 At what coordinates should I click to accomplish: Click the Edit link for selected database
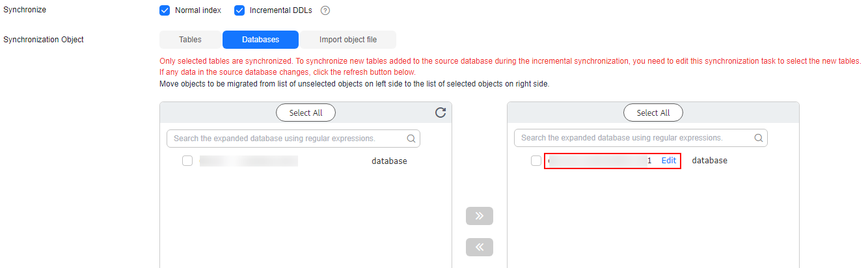click(x=669, y=160)
